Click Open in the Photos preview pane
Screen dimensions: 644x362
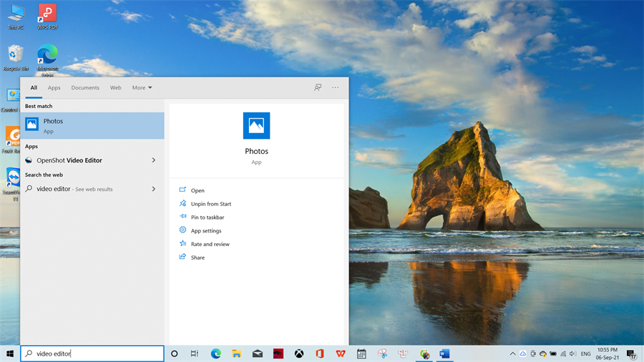tap(197, 190)
